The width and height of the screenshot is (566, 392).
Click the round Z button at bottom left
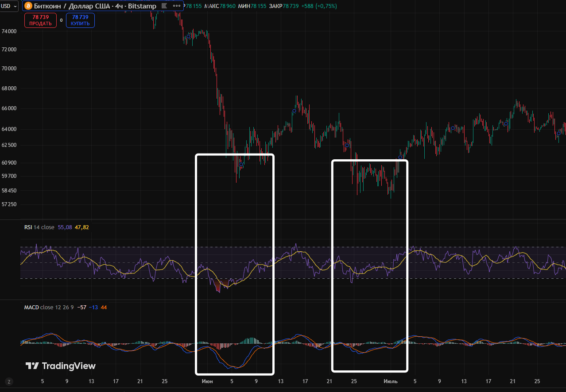coord(9,381)
